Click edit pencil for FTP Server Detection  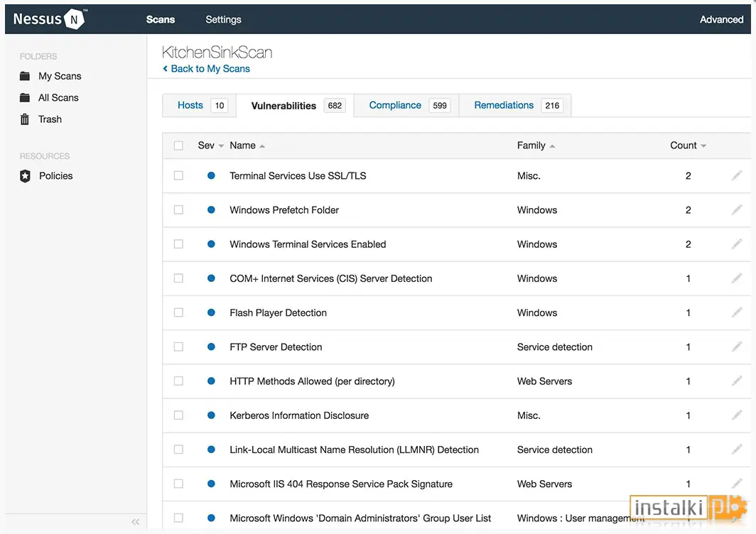[x=737, y=347]
